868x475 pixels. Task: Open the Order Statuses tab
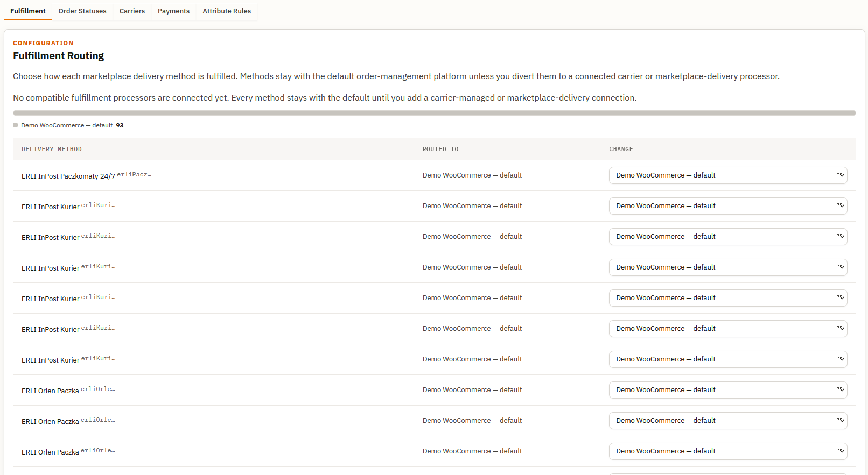(x=82, y=11)
